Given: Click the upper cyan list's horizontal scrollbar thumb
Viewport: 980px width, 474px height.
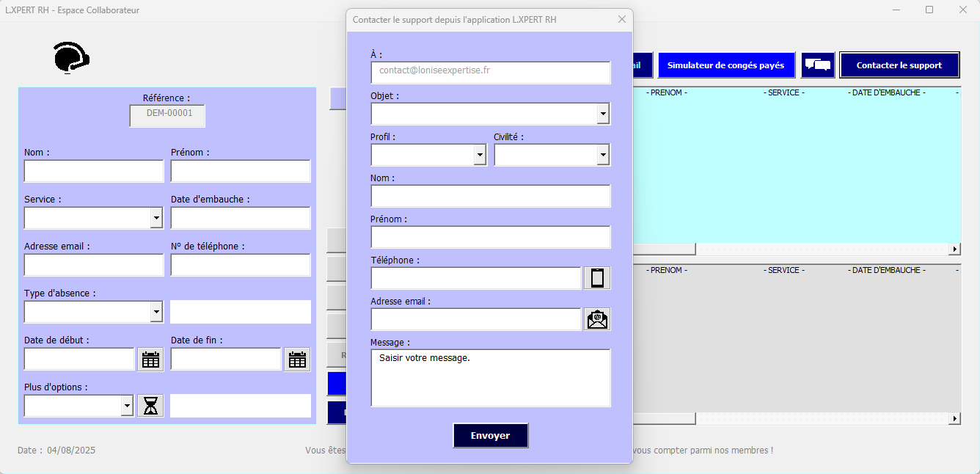Looking at the screenshot, I should pos(663,249).
